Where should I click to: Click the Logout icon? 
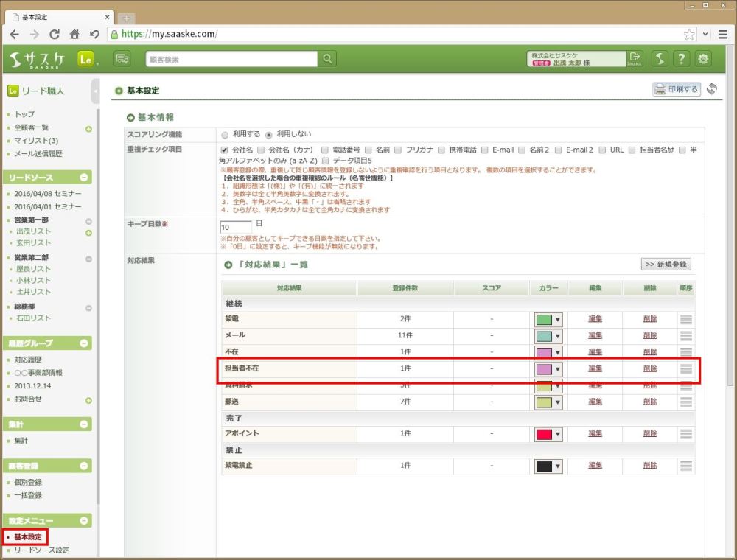pos(635,59)
